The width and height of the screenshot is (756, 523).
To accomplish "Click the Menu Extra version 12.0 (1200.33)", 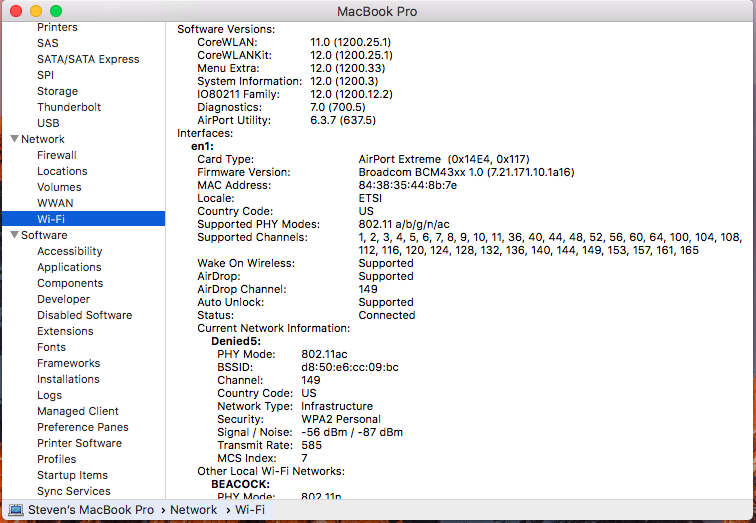I will coord(348,68).
